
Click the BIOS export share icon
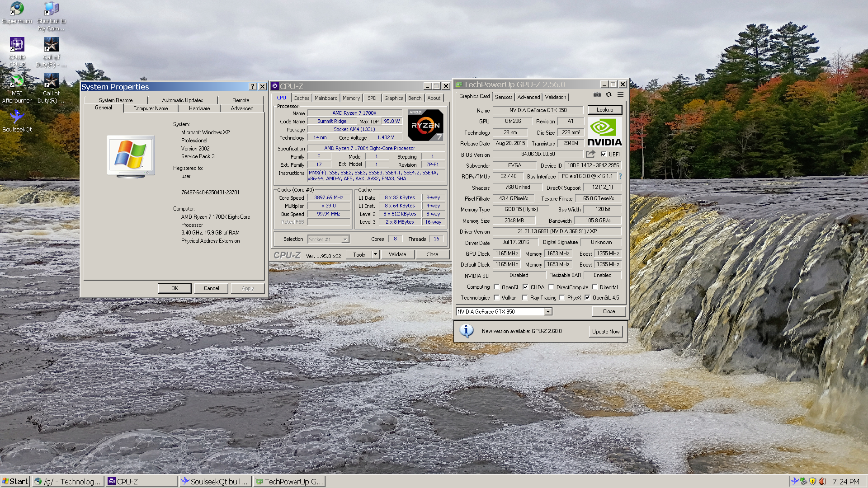point(590,154)
